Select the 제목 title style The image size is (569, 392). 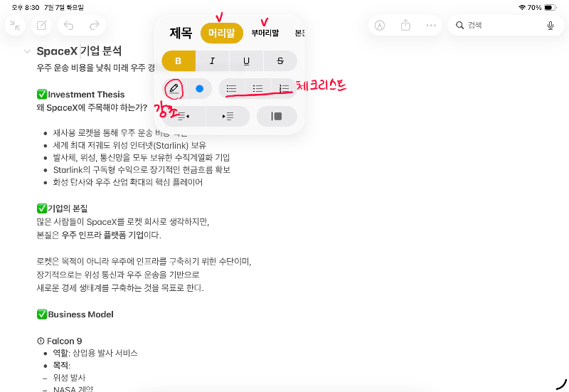pyautogui.click(x=181, y=33)
